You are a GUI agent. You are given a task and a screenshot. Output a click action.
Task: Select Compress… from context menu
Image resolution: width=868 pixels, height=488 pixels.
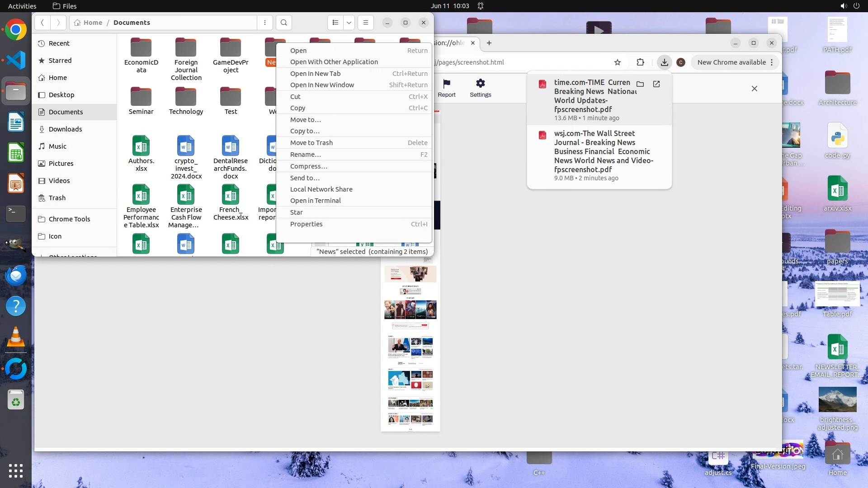(309, 166)
